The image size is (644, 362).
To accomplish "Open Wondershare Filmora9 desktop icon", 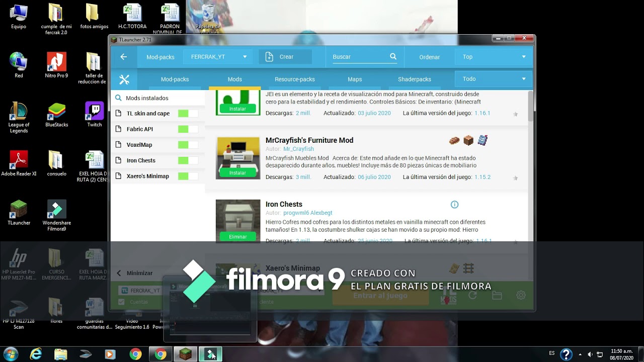I will click(x=56, y=216).
